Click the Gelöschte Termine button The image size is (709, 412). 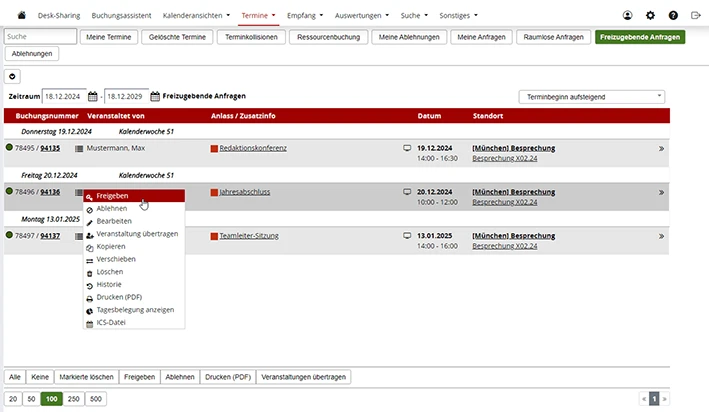(177, 37)
